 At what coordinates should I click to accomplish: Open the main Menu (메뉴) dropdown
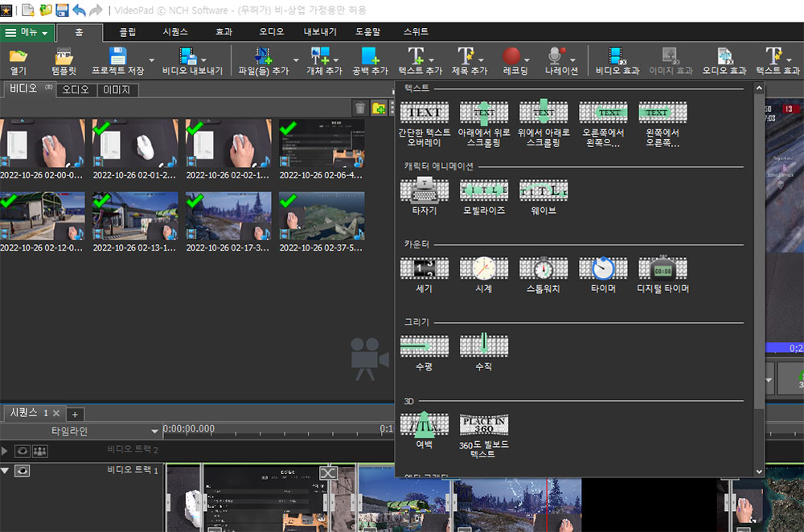[x=27, y=32]
